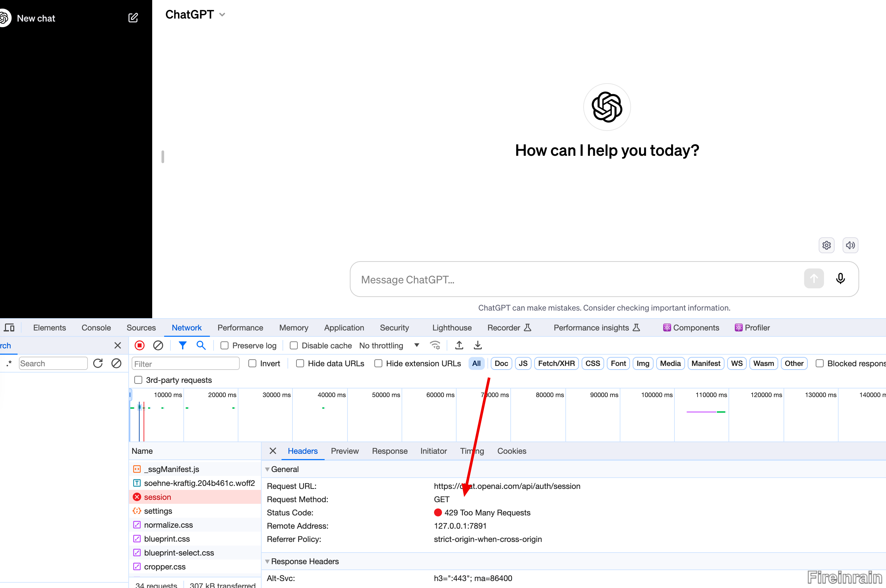Click the microphone voice input icon
886x588 pixels.
click(840, 279)
